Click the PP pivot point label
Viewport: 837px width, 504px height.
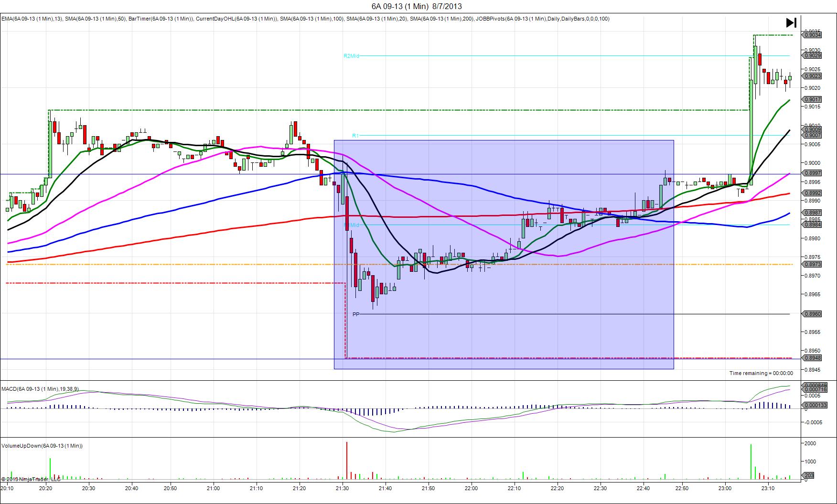pos(356,314)
